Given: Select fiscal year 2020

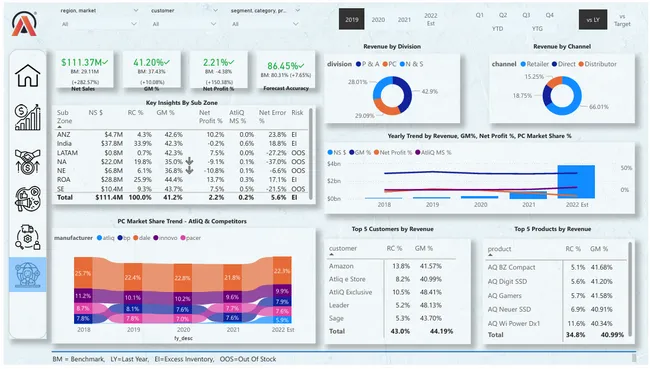Looking at the screenshot, I should pyautogui.click(x=378, y=19).
